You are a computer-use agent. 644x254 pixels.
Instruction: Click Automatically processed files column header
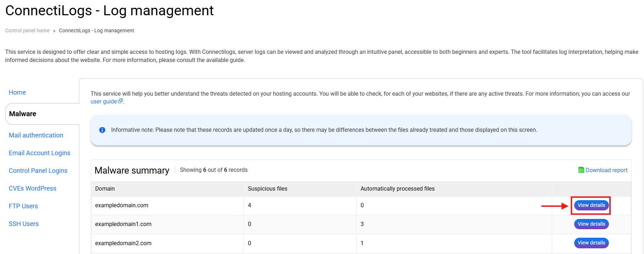pyautogui.click(x=397, y=189)
